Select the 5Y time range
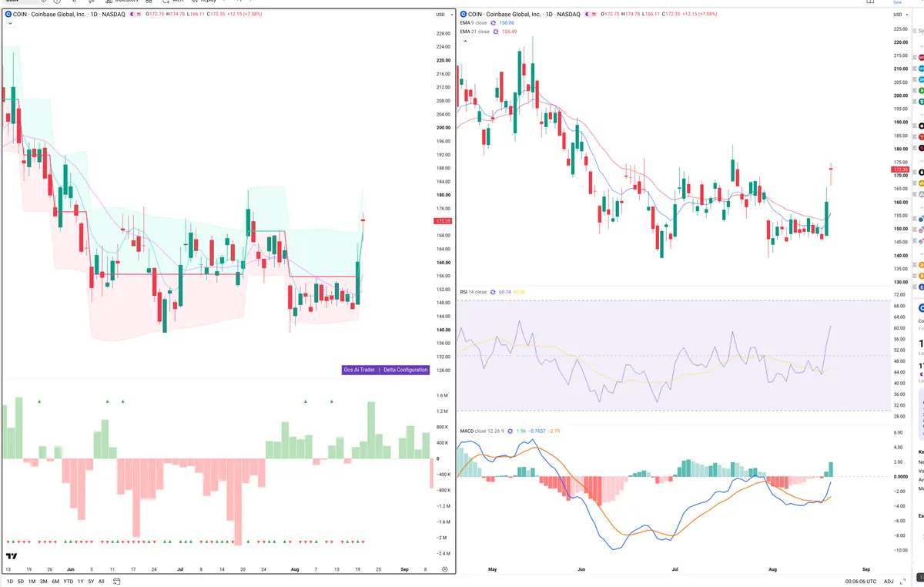Screen dimensions: 924x587 pyautogui.click(x=91, y=582)
